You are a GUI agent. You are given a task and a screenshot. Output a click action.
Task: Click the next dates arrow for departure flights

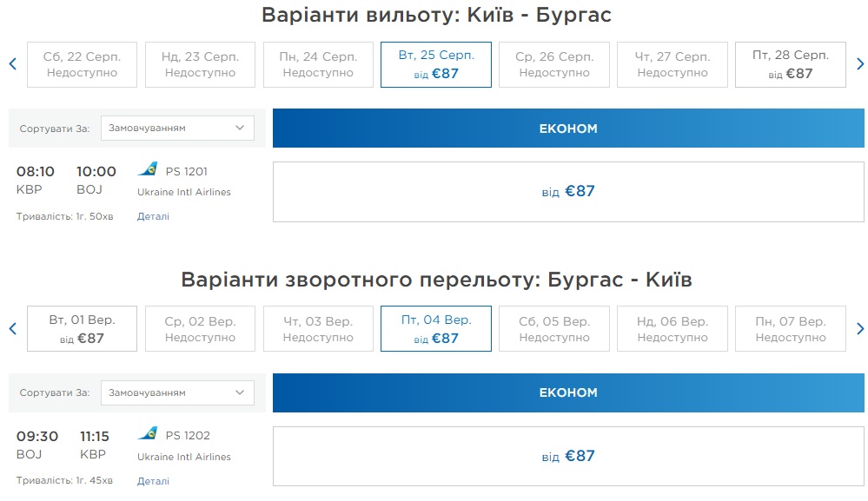tap(860, 64)
